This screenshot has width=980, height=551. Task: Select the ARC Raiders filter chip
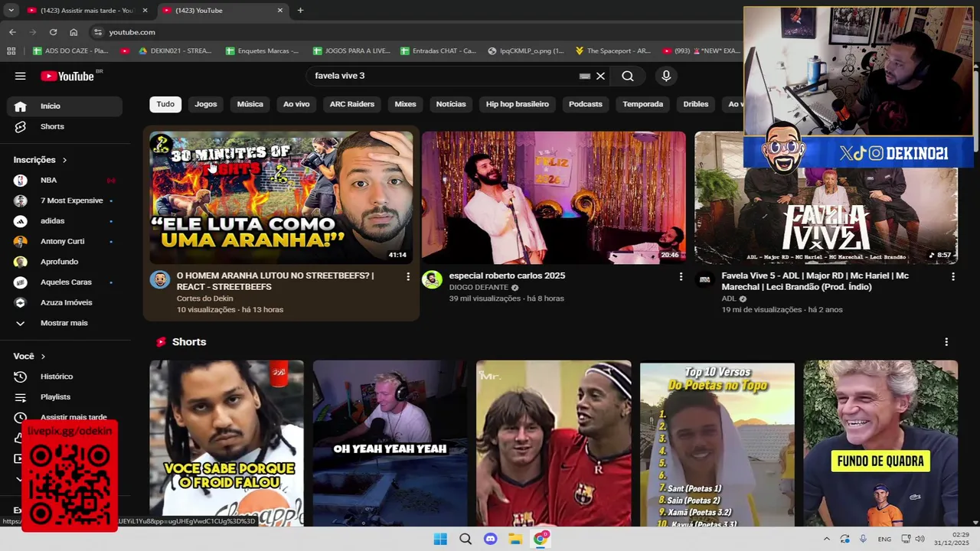point(352,104)
